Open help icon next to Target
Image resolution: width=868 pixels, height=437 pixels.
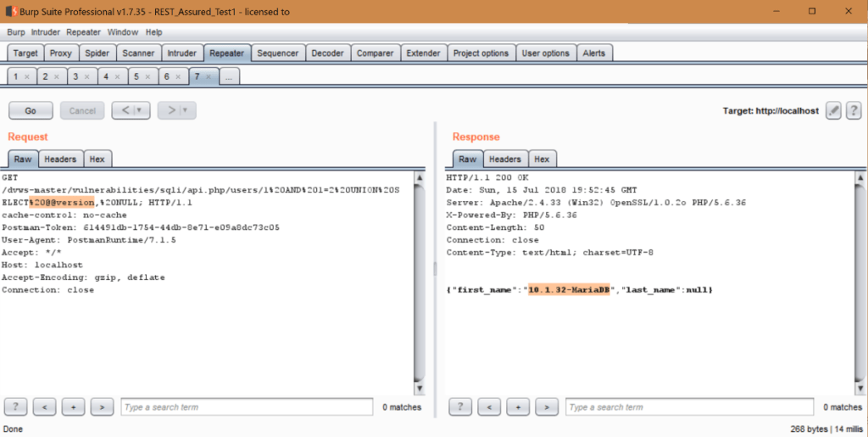click(854, 110)
